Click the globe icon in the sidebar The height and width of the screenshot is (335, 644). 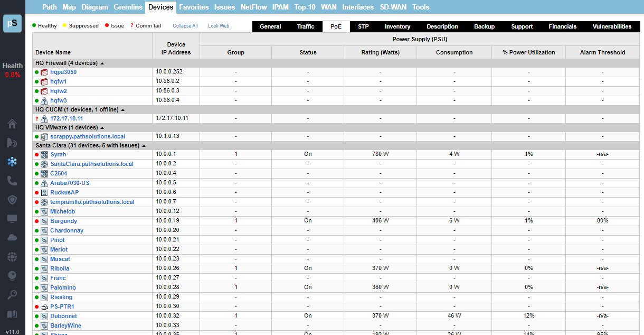pyautogui.click(x=12, y=257)
